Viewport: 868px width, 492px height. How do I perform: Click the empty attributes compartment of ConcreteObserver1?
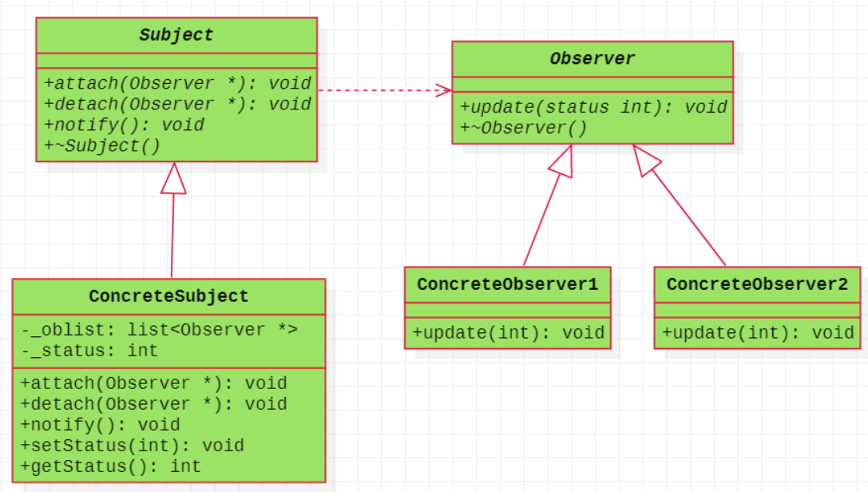[508, 311]
